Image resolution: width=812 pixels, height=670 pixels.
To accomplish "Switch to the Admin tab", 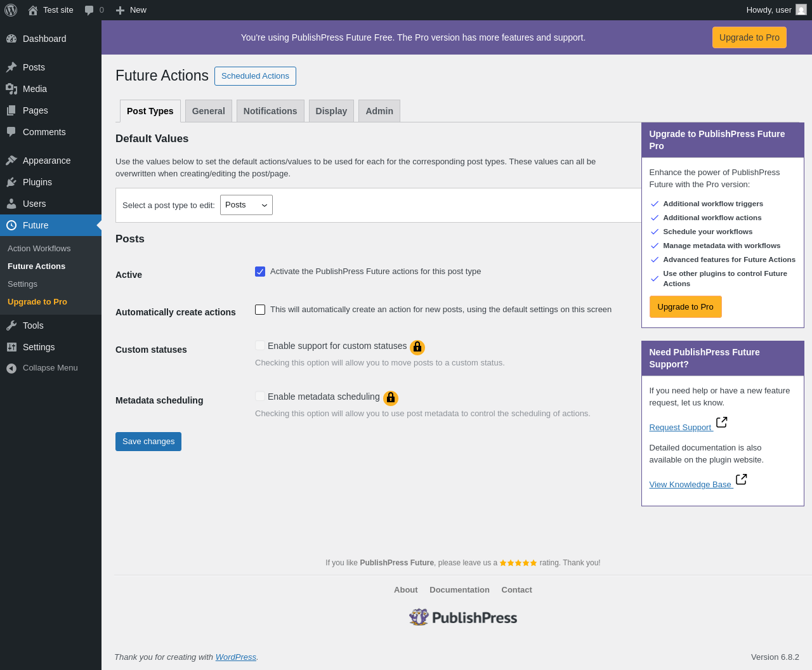I will click(379, 111).
